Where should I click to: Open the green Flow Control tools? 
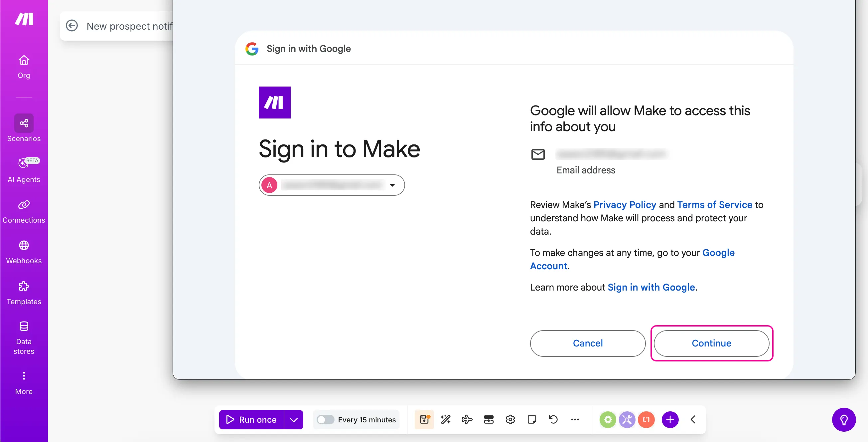coord(608,419)
